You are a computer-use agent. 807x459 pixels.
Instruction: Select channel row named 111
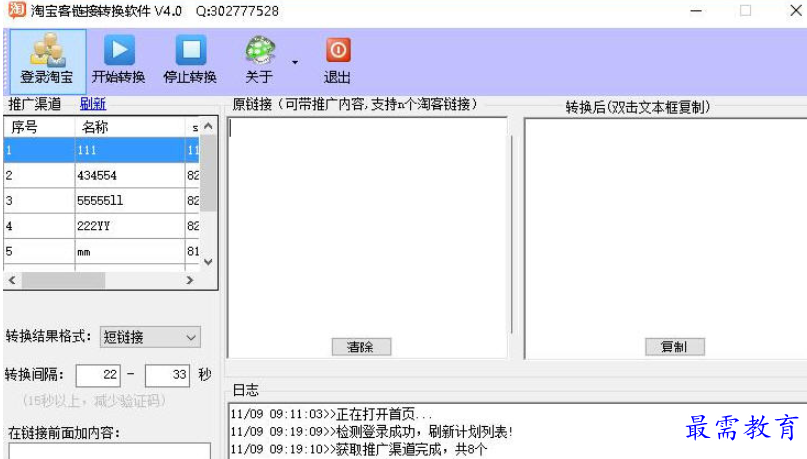[101, 150]
